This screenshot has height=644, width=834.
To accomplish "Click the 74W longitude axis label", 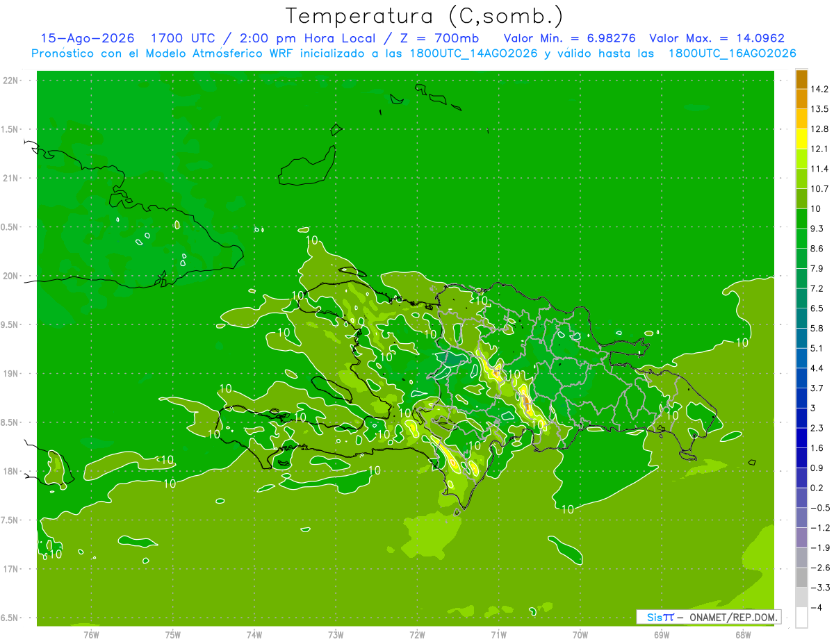I will (254, 634).
